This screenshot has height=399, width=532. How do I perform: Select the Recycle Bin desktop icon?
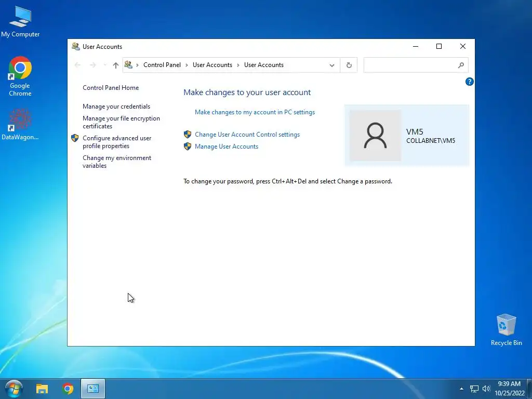pyautogui.click(x=506, y=329)
